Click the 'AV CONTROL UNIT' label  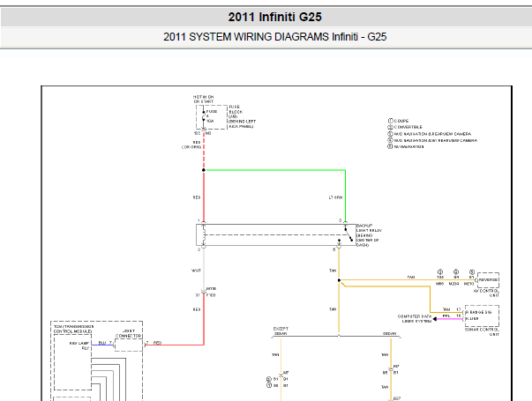pos(486,293)
